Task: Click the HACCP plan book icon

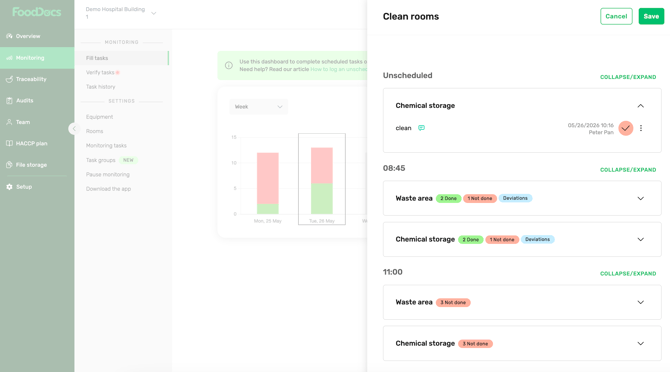Action: tap(9, 143)
